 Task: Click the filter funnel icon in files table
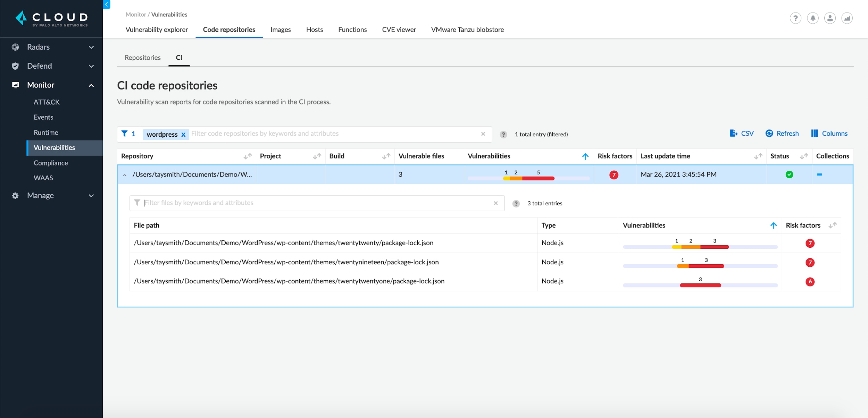click(137, 202)
